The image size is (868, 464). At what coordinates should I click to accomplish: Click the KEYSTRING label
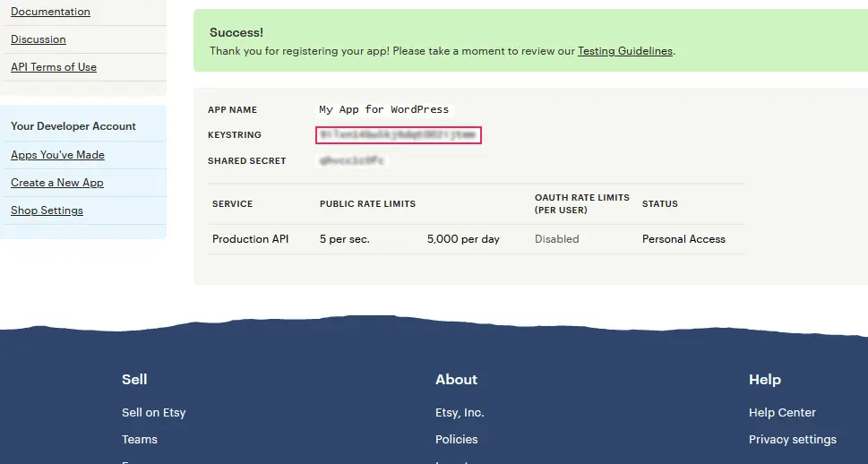click(235, 135)
